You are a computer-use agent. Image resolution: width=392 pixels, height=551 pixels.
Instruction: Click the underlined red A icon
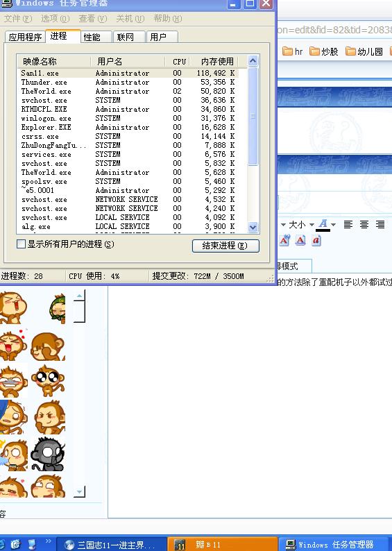300,240
